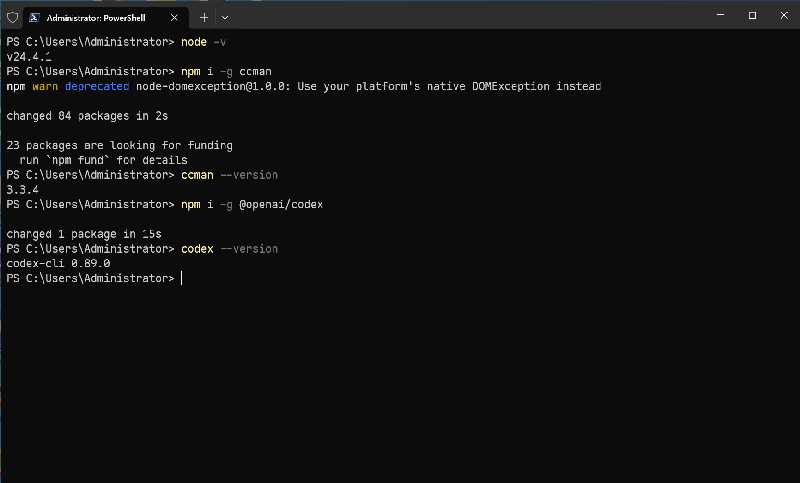Click the npm deprecated warning line
The height and width of the screenshot is (483, 800).
point(303,87)
